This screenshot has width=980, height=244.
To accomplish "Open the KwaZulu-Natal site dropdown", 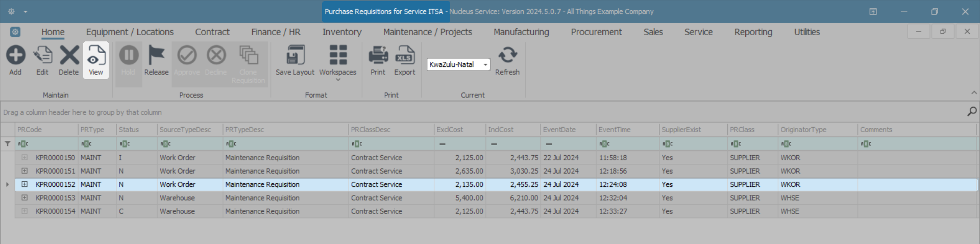I will click(485, 65).
